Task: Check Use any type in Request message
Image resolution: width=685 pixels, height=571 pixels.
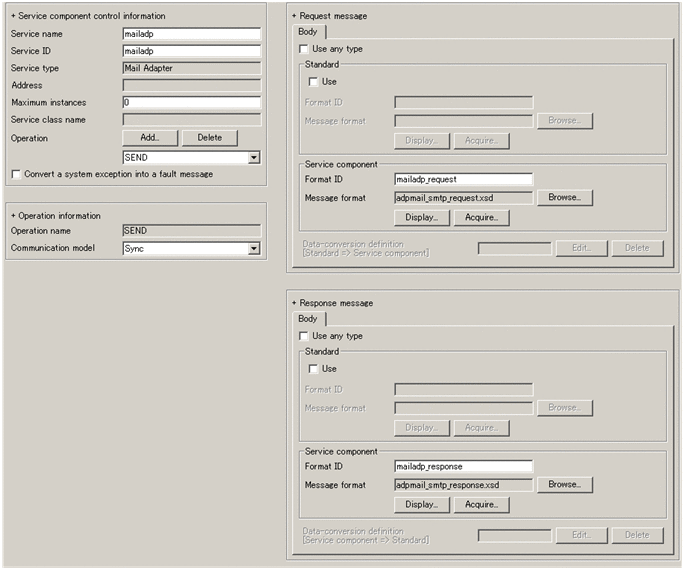Action: tap(304, 49)
